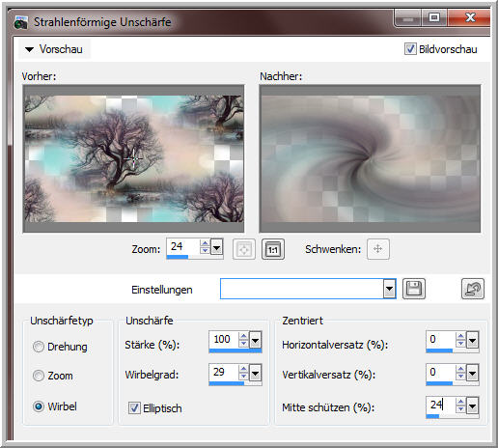Toggle the Elliptisch checkbox
498x448 pixels.
[x=134, y=408]
